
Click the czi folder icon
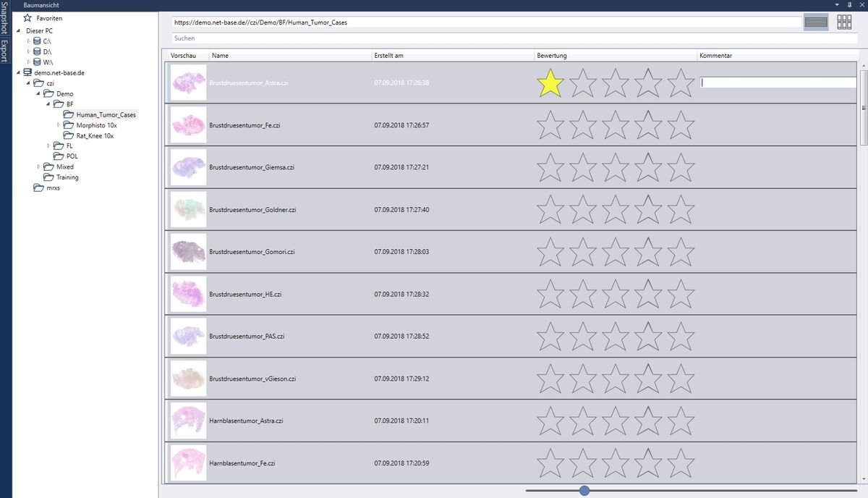(x=39, y=83)
